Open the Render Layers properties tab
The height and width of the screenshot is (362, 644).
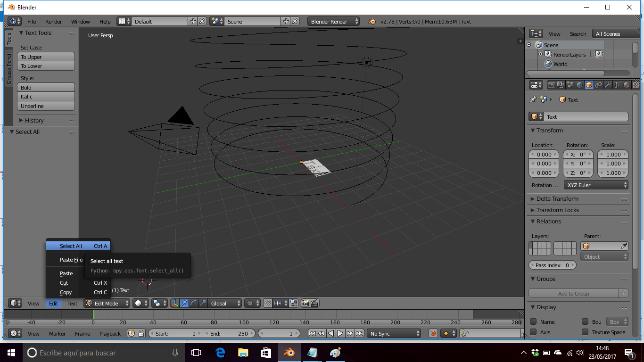point(561,85)
